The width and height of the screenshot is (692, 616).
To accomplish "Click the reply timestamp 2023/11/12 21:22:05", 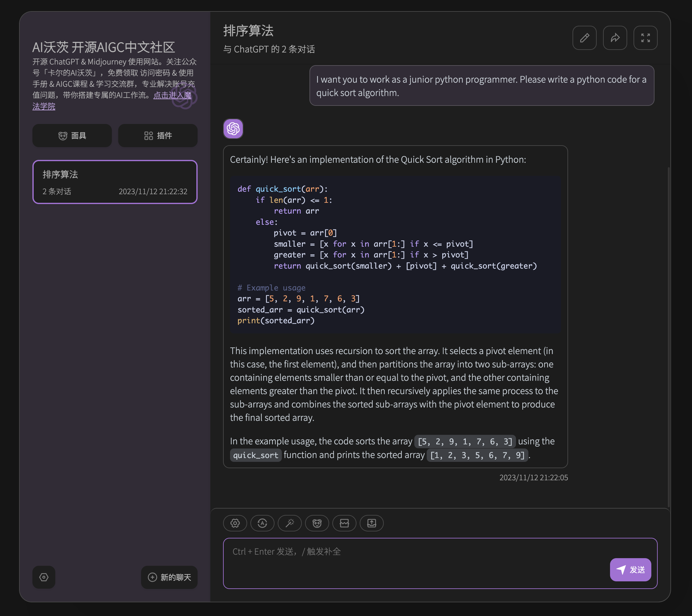I will click(533, 477).
